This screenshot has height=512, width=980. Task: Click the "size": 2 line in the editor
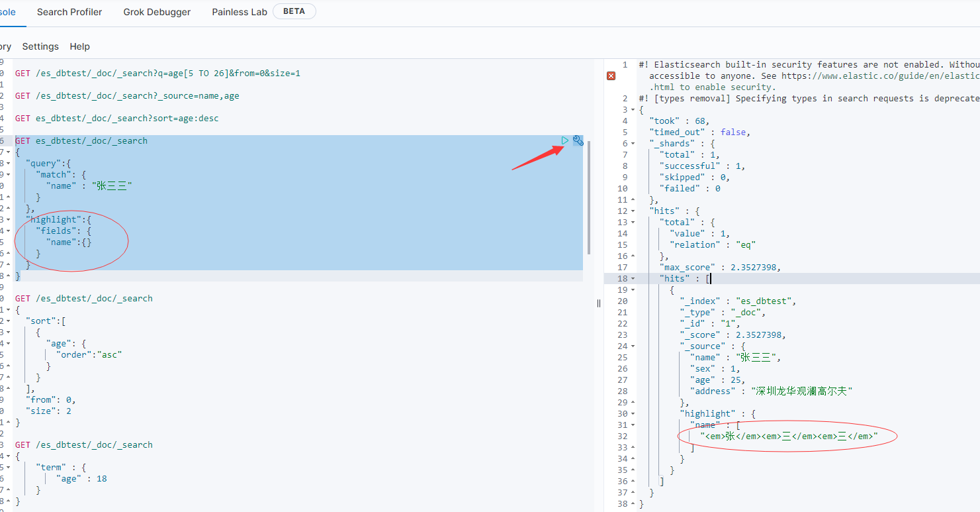coord(48,411)
